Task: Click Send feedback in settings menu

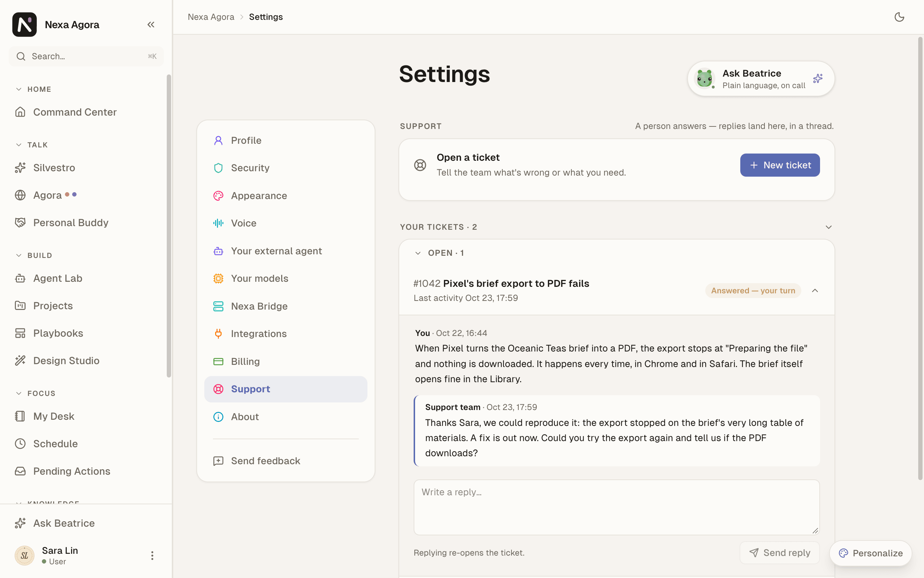Action: 286,461
